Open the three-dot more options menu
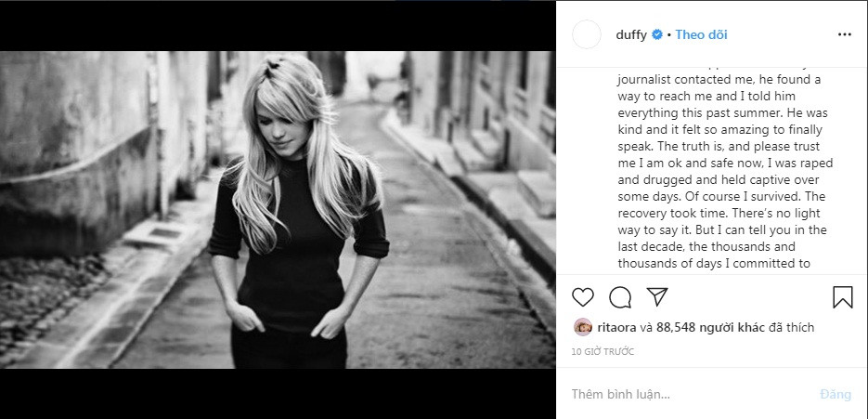 click(x=844, y=34)
